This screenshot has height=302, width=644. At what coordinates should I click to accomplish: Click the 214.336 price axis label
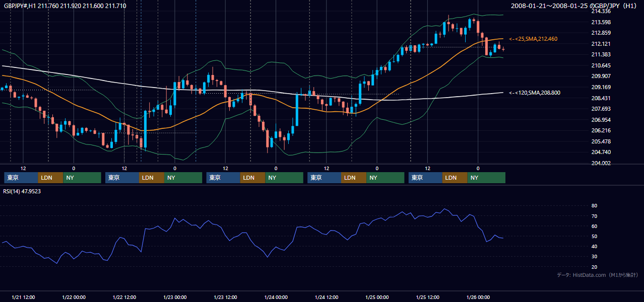601,11
